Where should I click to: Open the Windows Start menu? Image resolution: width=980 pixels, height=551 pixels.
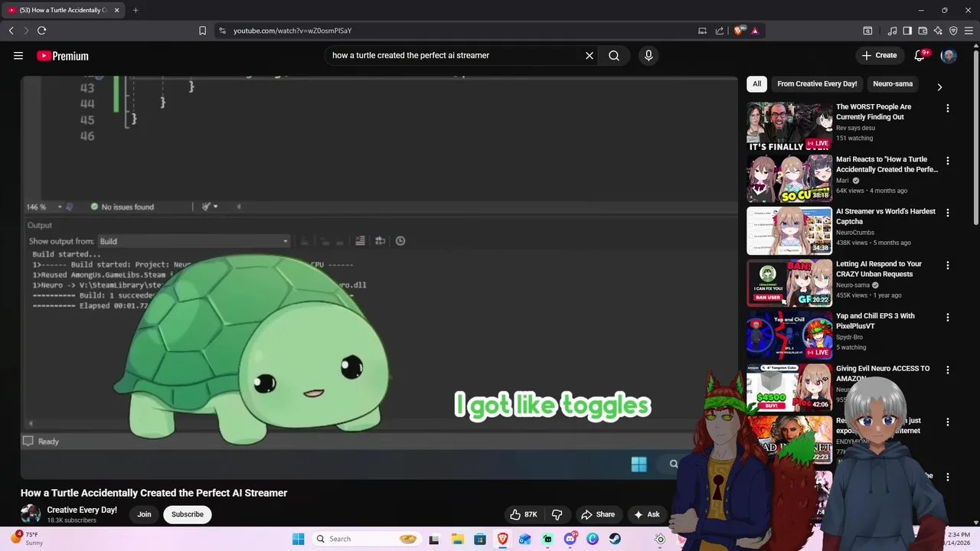(298, 539)
